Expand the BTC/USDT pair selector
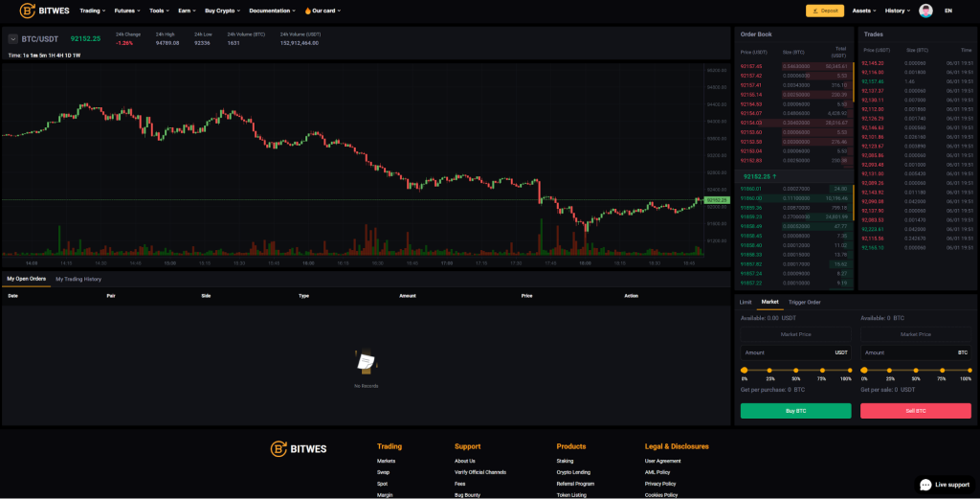Screen dimensions: 980x499 click(13, 39)
